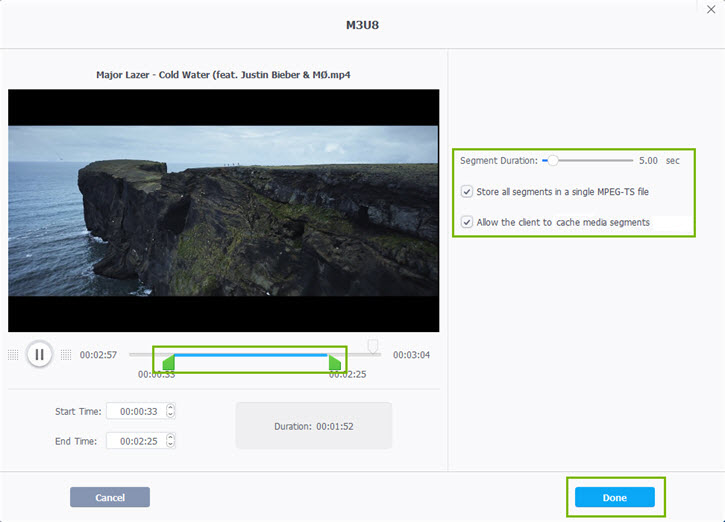Viewport: 725px width, 522px height.
Task: Click the next-frame icon right of pause
Action: tap(66, 355)
